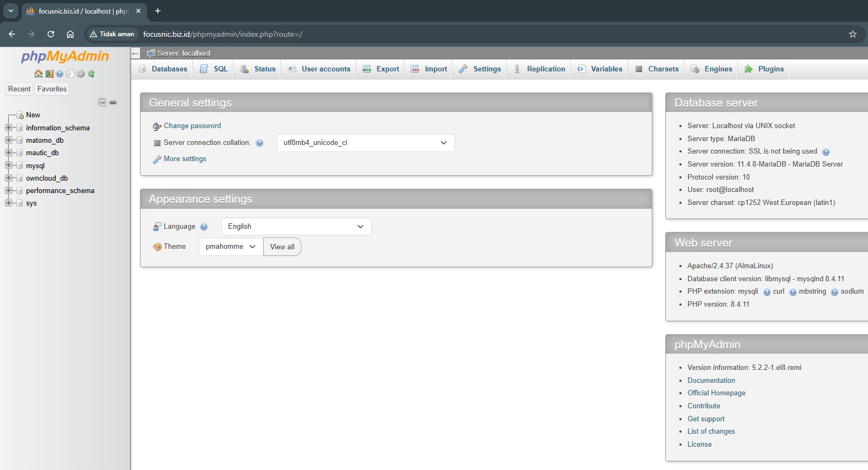The height and width of the screenshot is (470, 868).
Task: Click the chain link icon in the sidebar
Action: 113,102
